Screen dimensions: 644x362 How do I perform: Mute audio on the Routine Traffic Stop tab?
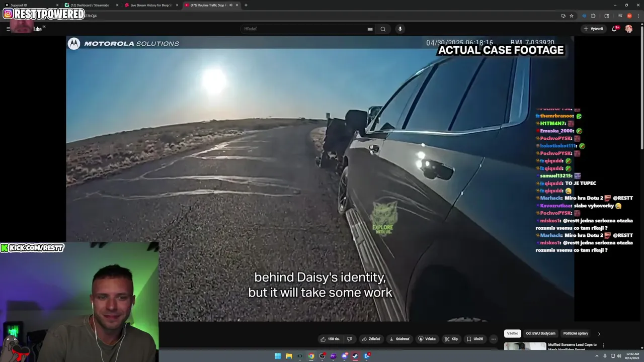click(x=231, y=5)
